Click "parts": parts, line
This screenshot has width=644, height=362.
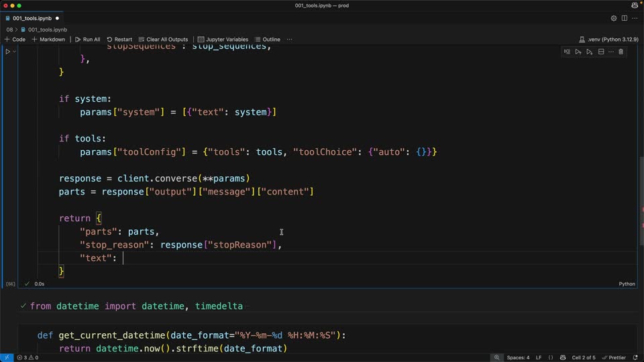point(119,231)
